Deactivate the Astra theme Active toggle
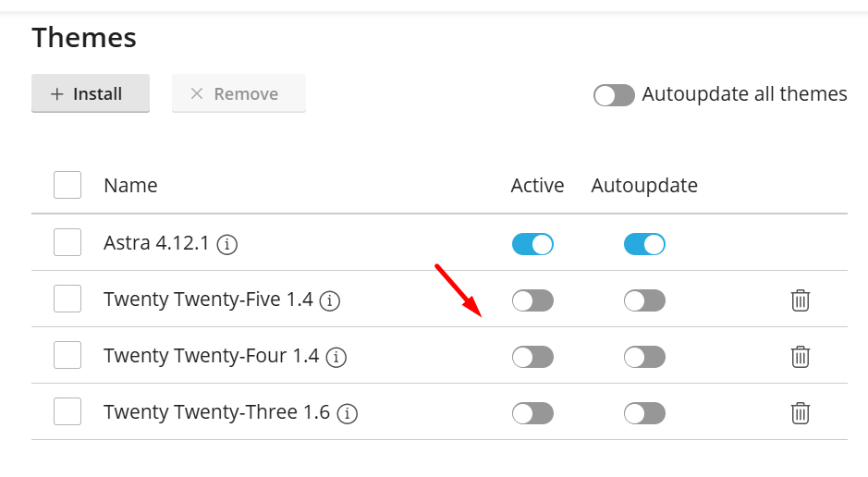 click(532, 244)
